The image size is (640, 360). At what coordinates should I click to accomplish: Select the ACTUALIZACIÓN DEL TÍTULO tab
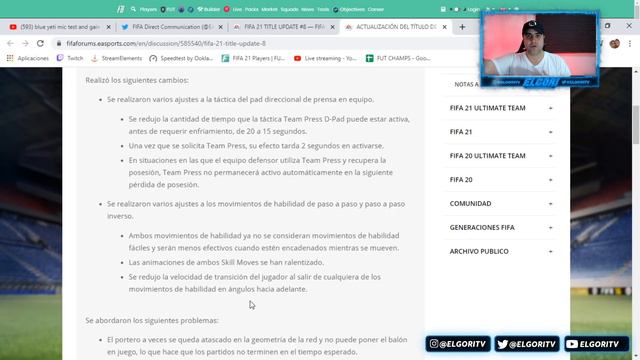click(x=395, y=27)
